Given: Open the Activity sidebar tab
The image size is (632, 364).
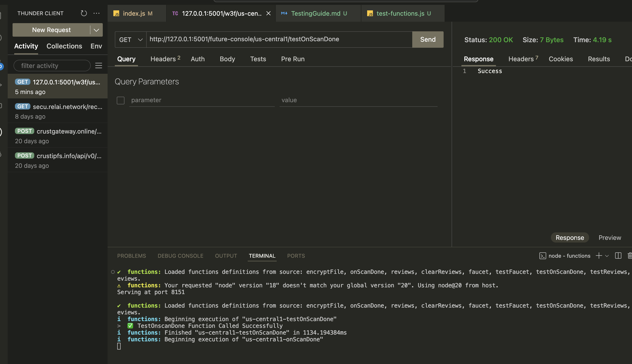Looking at the screenshot, I should click(x=26, y=46).
